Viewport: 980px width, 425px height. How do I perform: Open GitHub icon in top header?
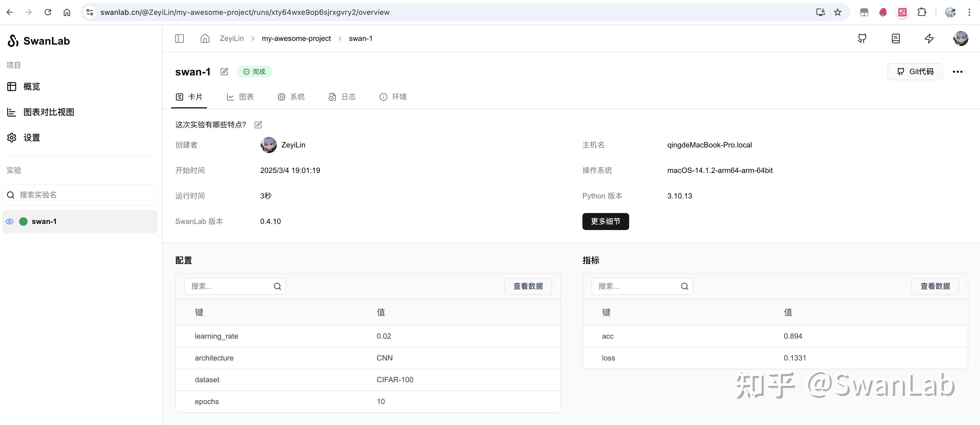(862, 39)
